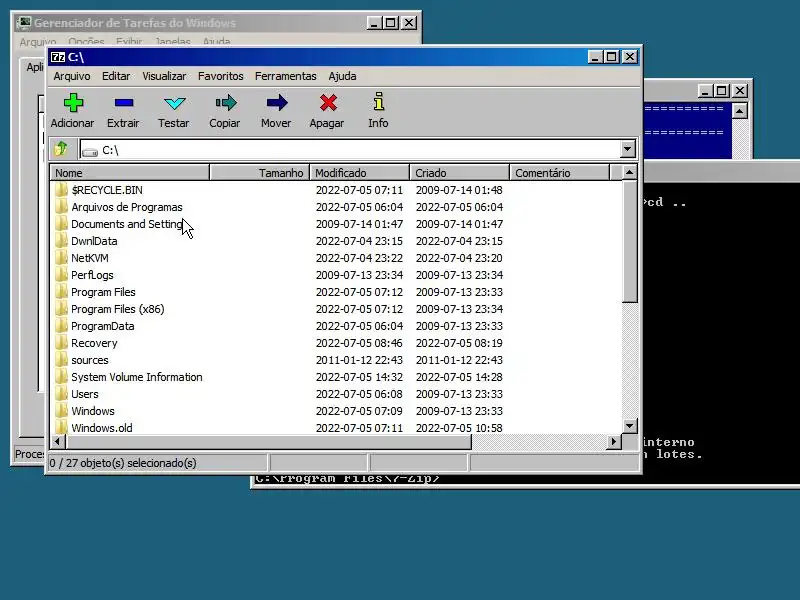Sort by the Comentário column header

pos(559,172)
